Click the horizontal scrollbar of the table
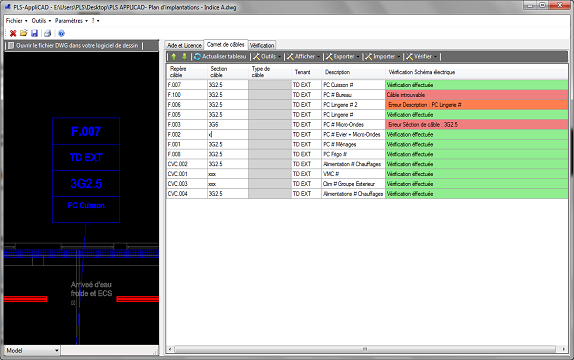Viewport: 574px width, 360px height. point(365,349)
